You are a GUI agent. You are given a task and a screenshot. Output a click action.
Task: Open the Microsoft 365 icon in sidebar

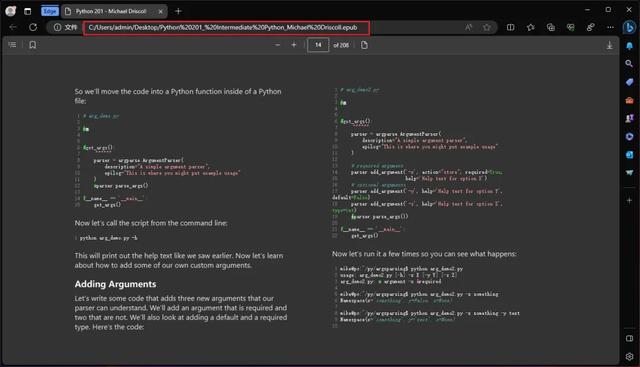pos(629,136)
